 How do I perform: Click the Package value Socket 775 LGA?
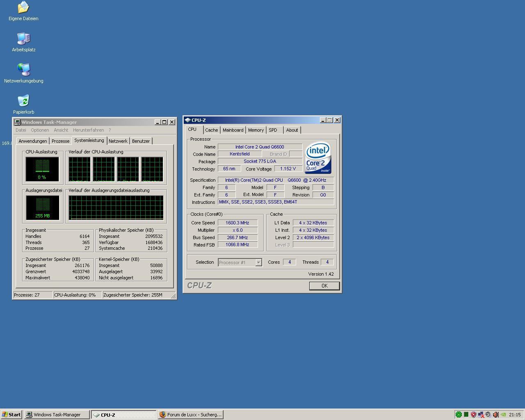click(x=260, y=162)
